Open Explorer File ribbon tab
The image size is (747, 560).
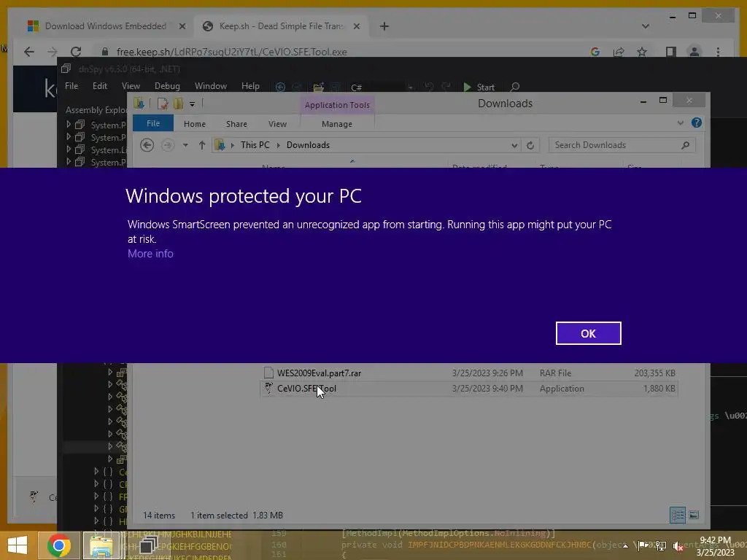tap(153, 123)
